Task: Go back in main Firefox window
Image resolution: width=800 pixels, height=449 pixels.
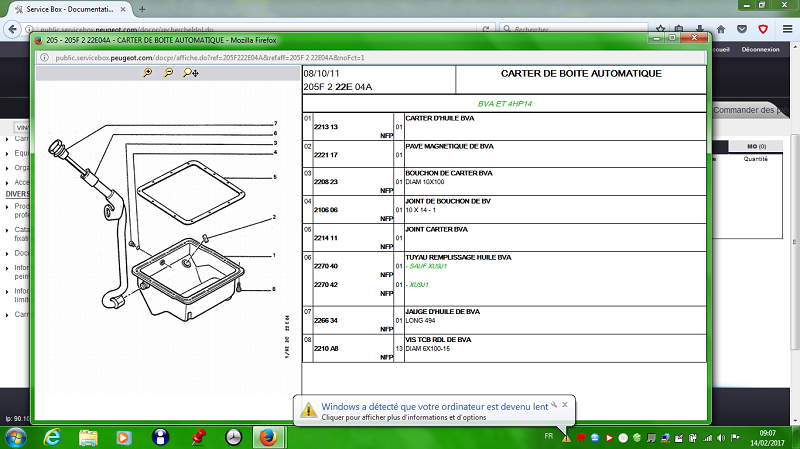Action: click(x=13, y=29)
